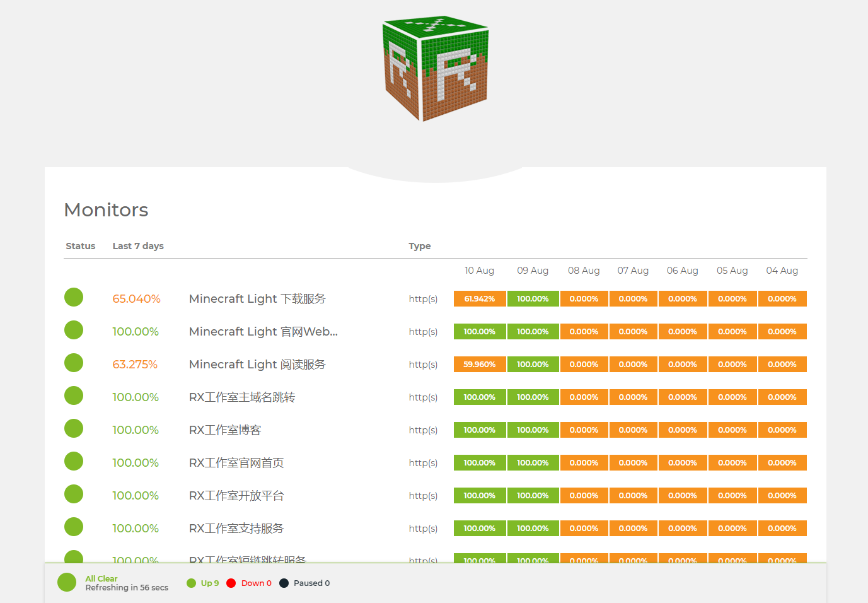This screenshot has width=868, height=603.
Task: Click 100.00% uptime value for RX工作室支持服务
Action: point(136,529)
